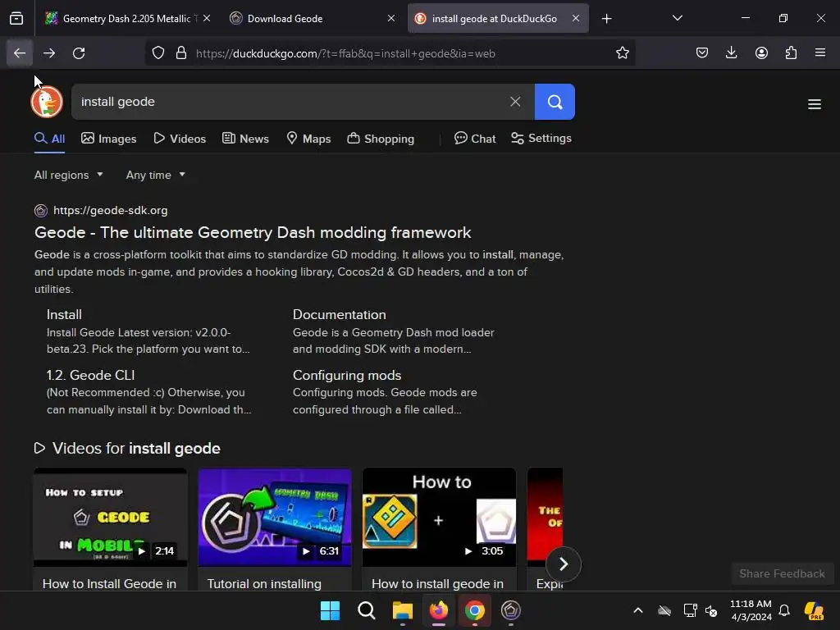Close the Download Geode tab
Image resolution: width=840 pixels, height=630 pixels.
click(391, 19)
